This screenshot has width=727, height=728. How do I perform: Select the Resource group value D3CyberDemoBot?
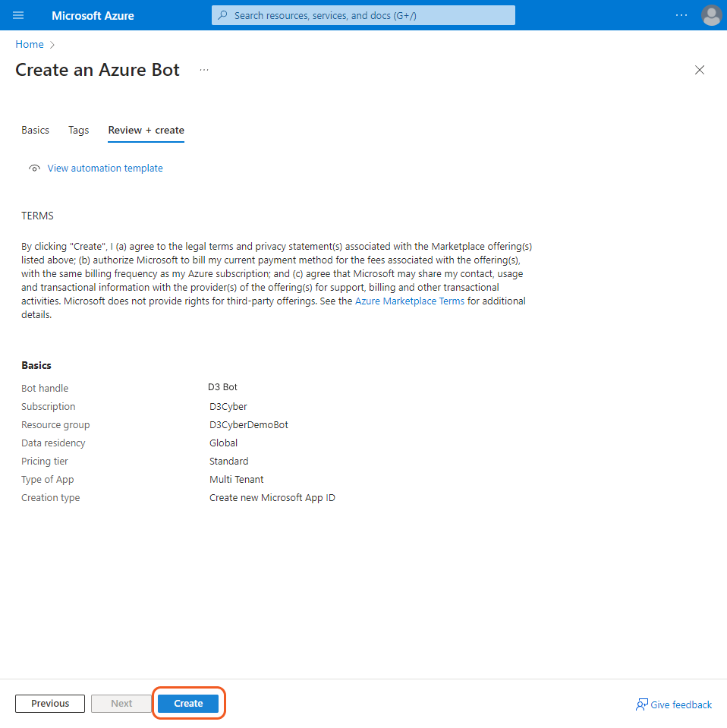coord(248,425)
